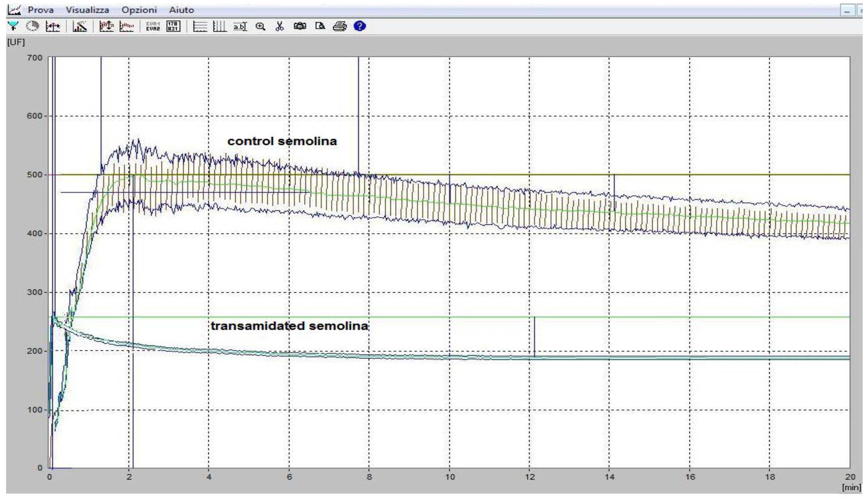
Task: Open the Prova menu
Action: (x=40, y=10)
